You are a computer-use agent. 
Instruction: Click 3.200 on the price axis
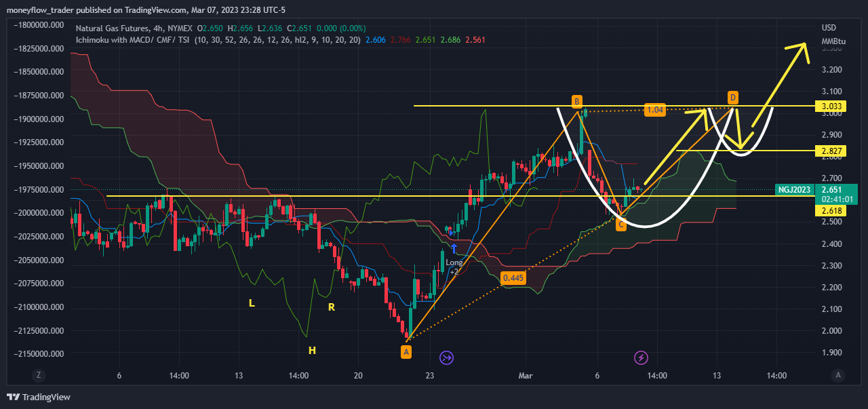coord(831,70)
